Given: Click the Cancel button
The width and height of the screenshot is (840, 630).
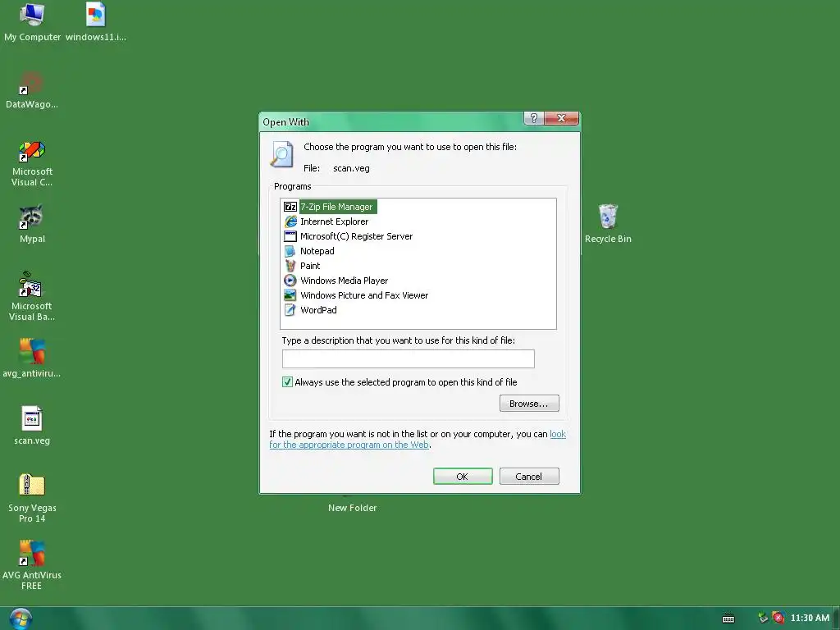Looking at the screenshot, I should click(x=529, y=477).
